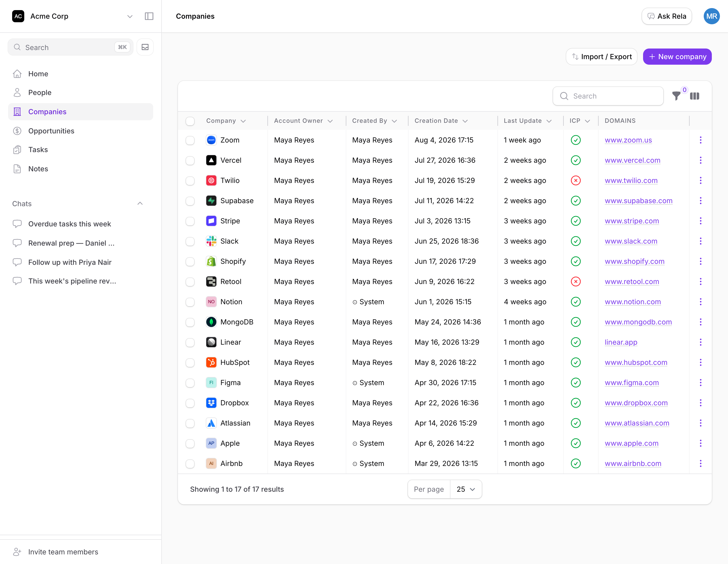Click the sidebar Search field
The image size is (728, 564).
70,47
